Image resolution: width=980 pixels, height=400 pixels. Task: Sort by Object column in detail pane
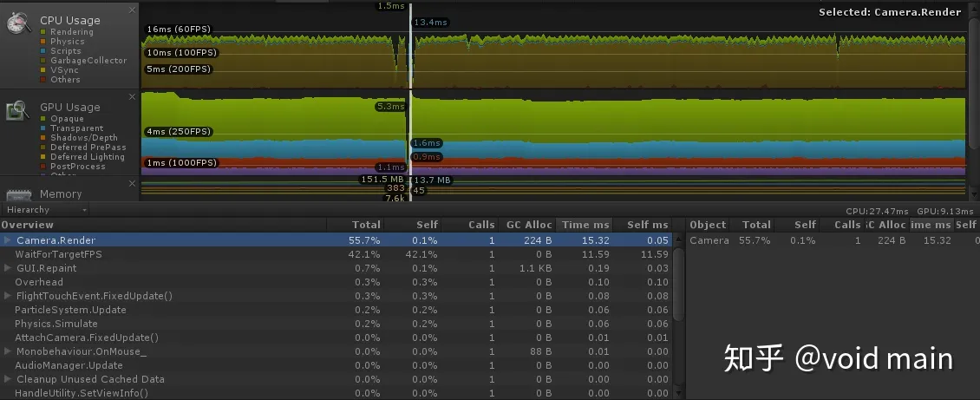(x=709, y=225)
